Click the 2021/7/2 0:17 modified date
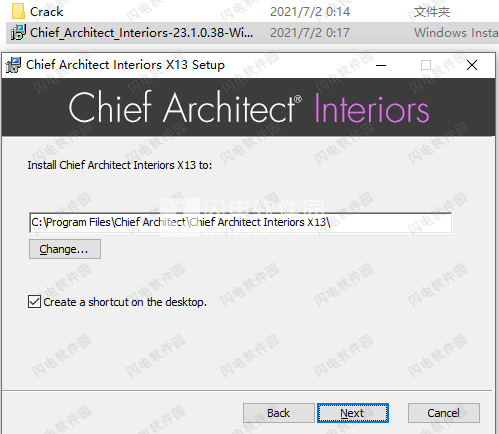This screenshot has height=434, width=499. [310, 33]
